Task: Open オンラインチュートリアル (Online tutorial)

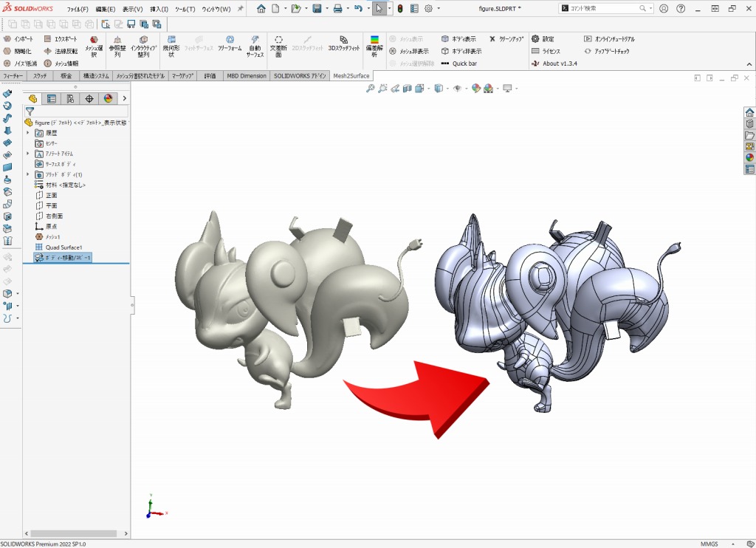Action: (609, 38)
